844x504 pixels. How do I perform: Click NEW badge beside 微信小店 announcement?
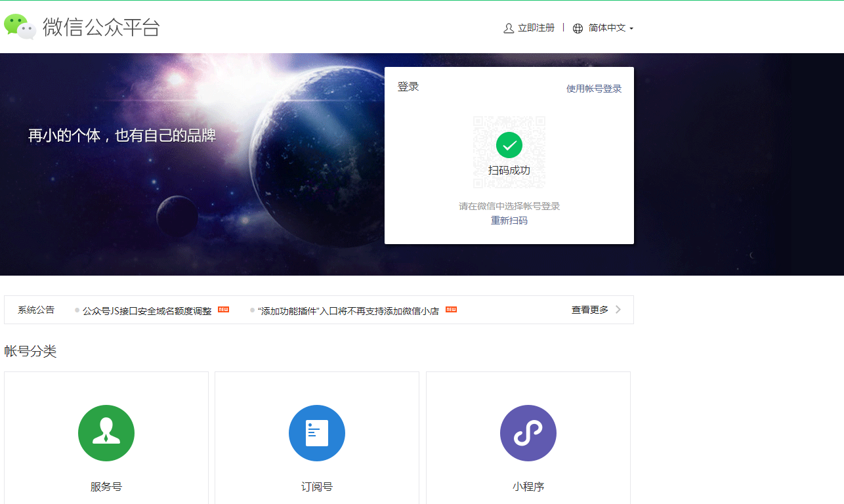pos(451,309)
